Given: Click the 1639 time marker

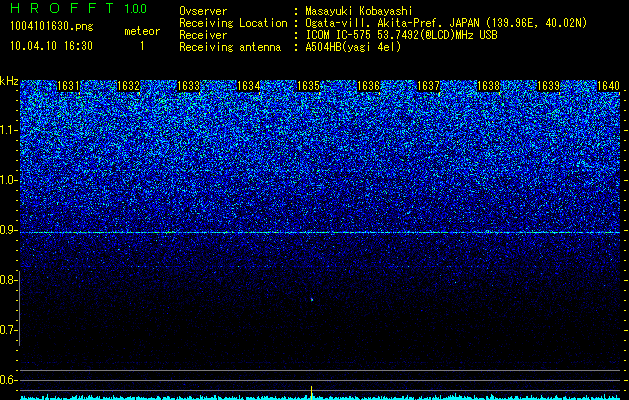Looking at the screenshot, I should pyautogui.click(x=548, y=86).
